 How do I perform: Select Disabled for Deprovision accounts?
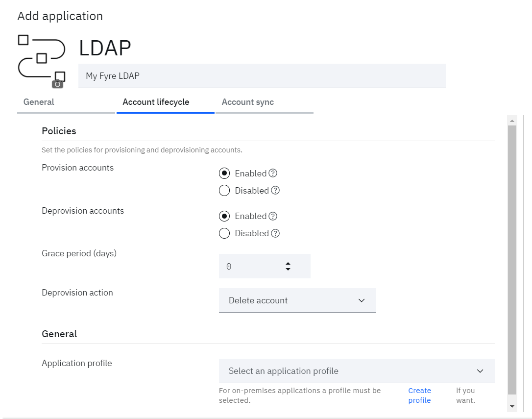click(x=224, y=233)
